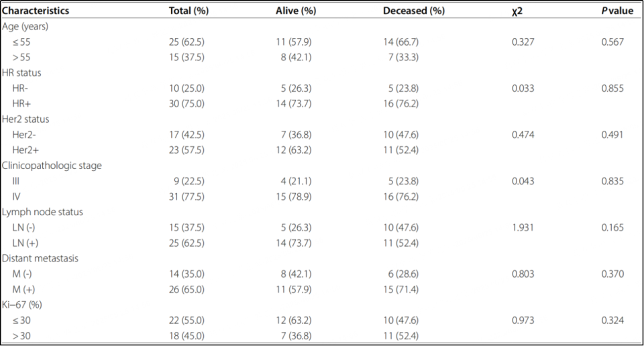This screenshot has width=644, height=346.
Task: Select the Her2 status row label
Action: [25, 119]
